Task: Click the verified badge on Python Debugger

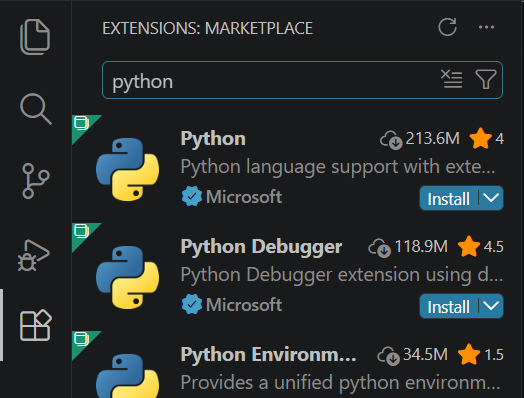Action: [191, 304]
